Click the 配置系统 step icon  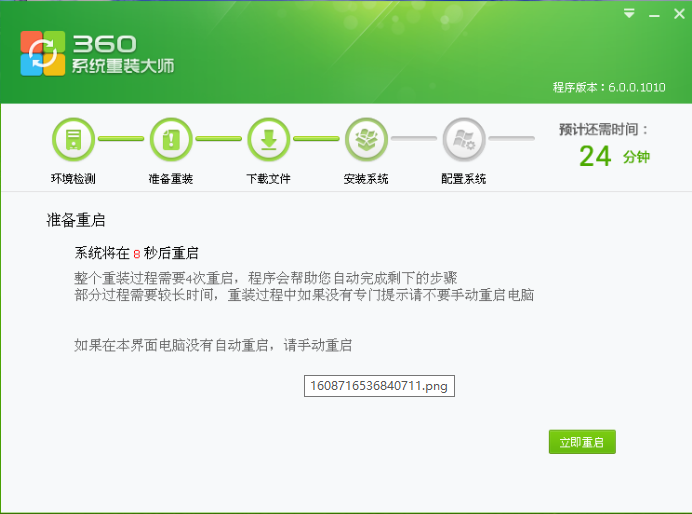coord(463,139)
